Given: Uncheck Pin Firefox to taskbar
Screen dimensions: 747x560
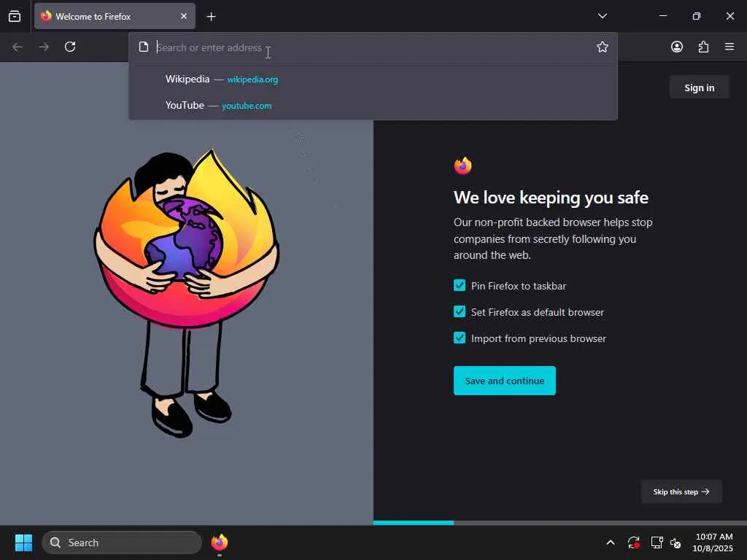Looking at the screenshot, I should click(460, 285).
